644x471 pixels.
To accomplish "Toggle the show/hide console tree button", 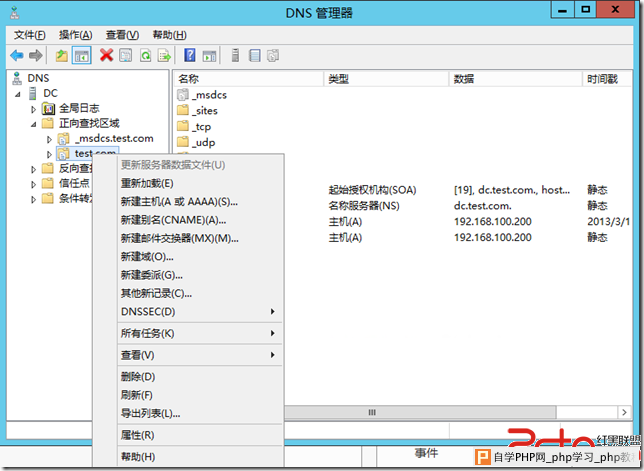I will (x=81, y=55).
